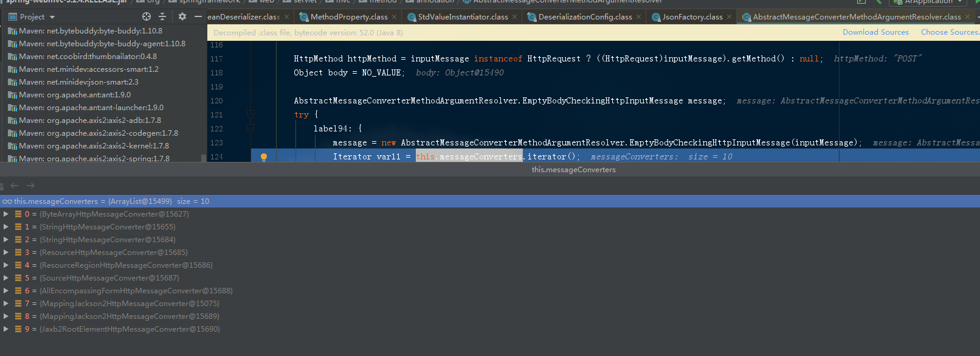Click library icon of axis2-kernel:1.7.8
The width and height of the screenshot is (980, 356).
pyautogui.click(x=12, y=146)
